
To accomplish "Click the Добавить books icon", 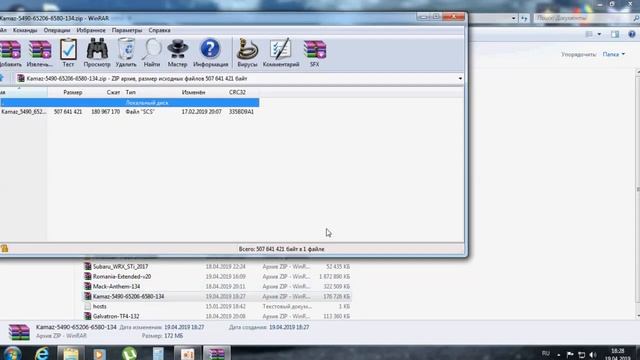I will point(11,53).
